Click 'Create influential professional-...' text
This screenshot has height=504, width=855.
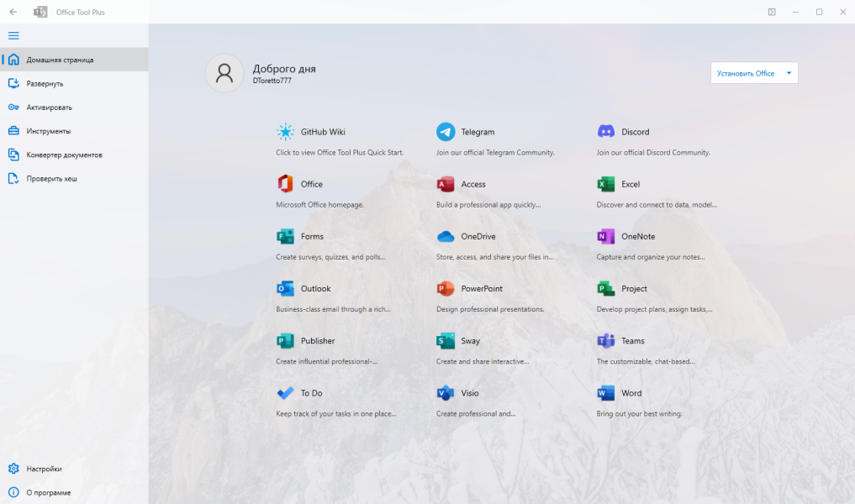(x=327, y=362)
